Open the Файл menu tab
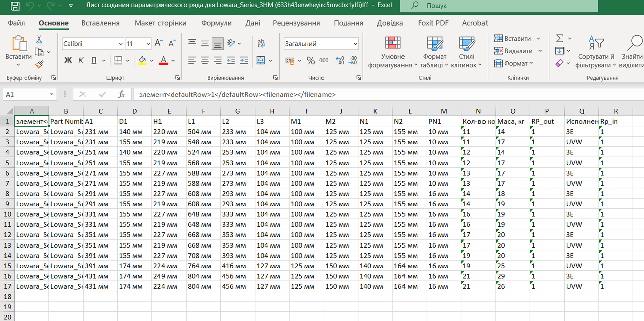The height and width of the screenshot is (321, 644). (x=16, y=23)
